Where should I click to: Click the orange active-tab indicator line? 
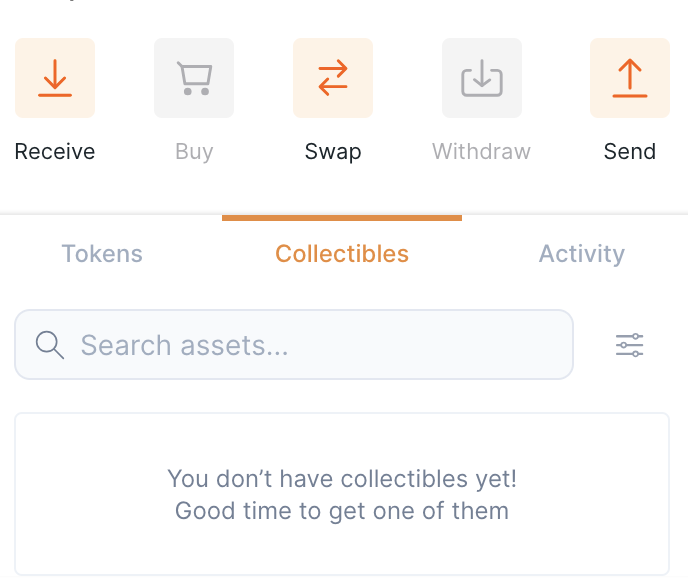click(x=342, y=217)
